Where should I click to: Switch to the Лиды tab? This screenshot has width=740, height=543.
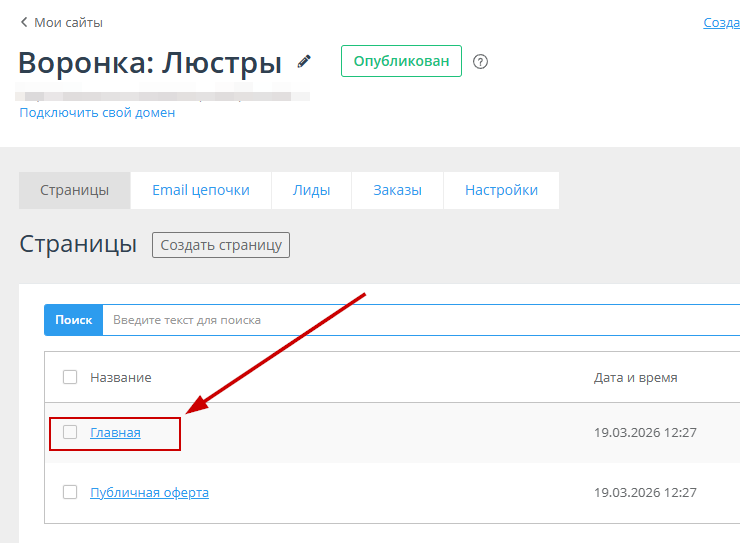click(311, 190)
